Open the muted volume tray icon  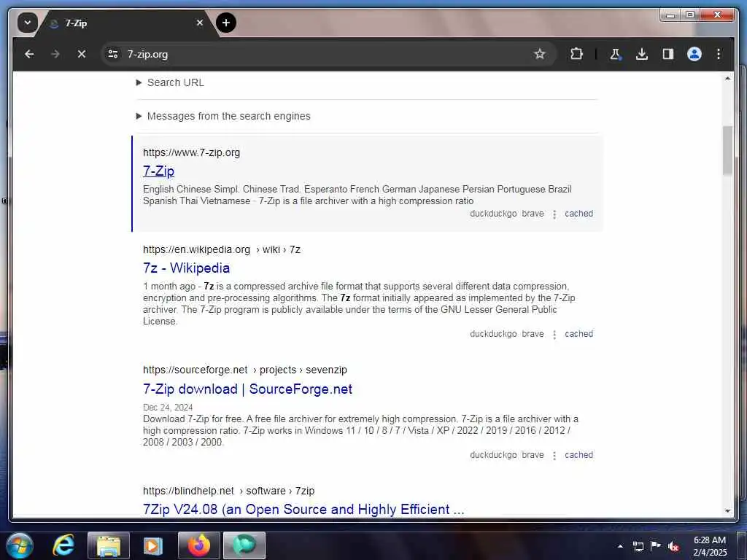673,547
